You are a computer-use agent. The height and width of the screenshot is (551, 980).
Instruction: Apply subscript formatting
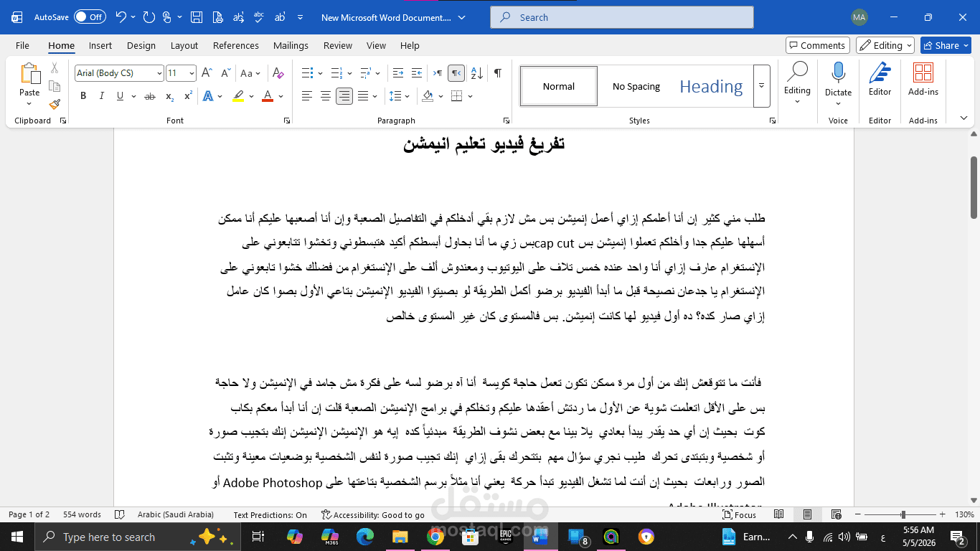(170, 96)
